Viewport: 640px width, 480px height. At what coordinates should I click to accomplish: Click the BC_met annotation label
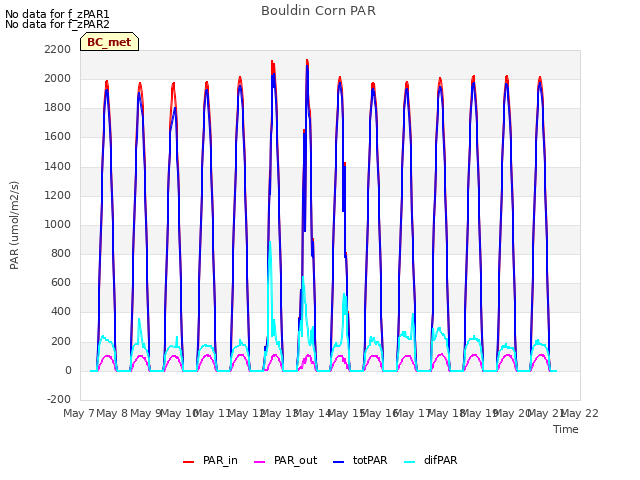tap(109, 42)
